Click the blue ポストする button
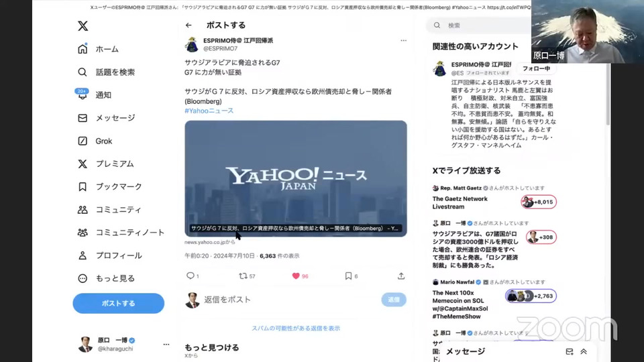 118,303
